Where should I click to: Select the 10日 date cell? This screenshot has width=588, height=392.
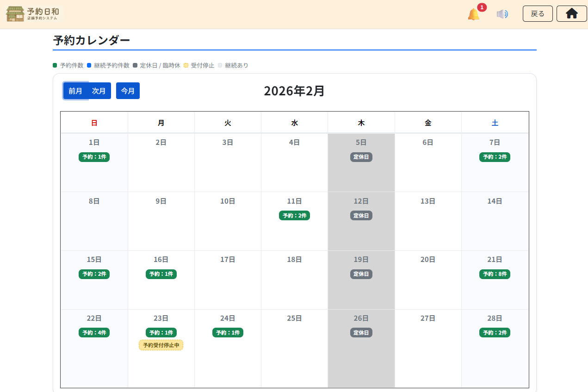tap(228, 221)
